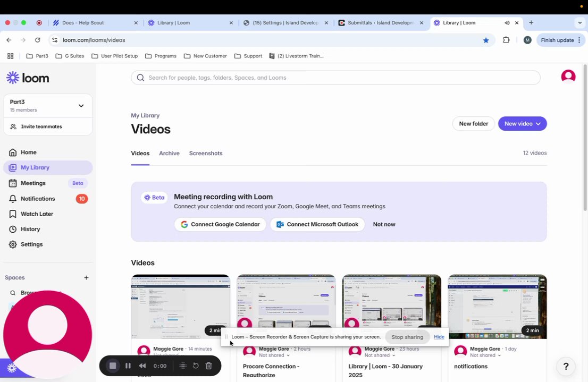Open the Part3 bookmarks folder
Image resolution: width=588 pixels, height=382 pixels.
pyautogui.click(x=37, y=56)
